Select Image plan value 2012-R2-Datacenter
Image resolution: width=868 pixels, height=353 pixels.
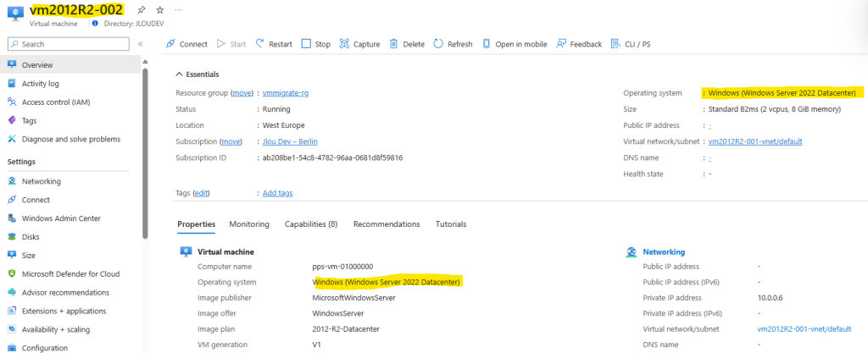click(346, 328)
